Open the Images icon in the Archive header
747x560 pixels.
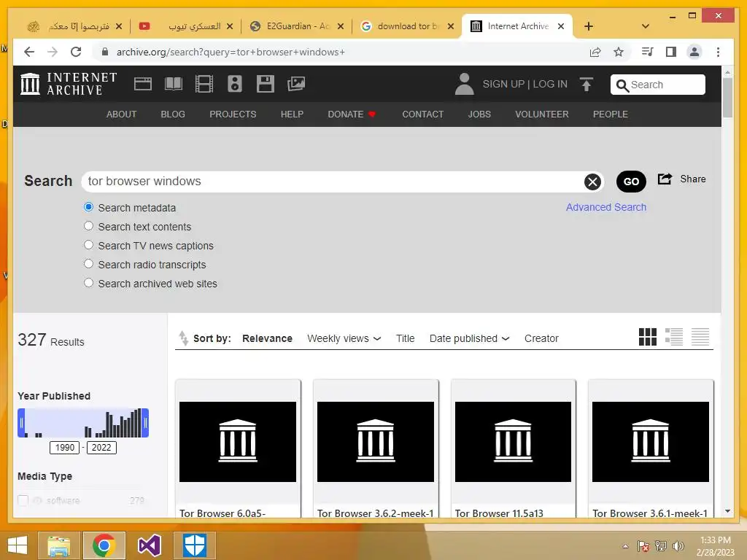pyautogui.click(x=296, y=84)
